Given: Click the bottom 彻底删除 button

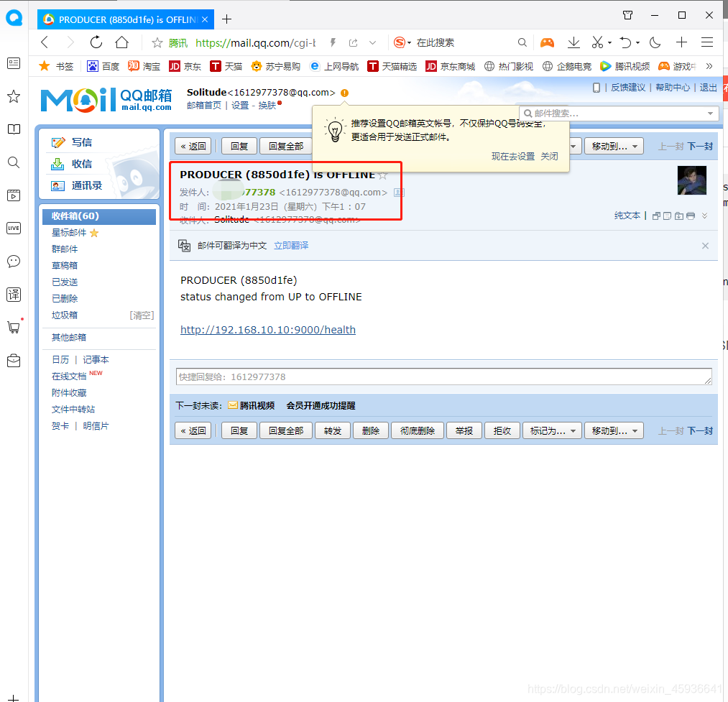Looking at the screenshot, I should 418,431.
